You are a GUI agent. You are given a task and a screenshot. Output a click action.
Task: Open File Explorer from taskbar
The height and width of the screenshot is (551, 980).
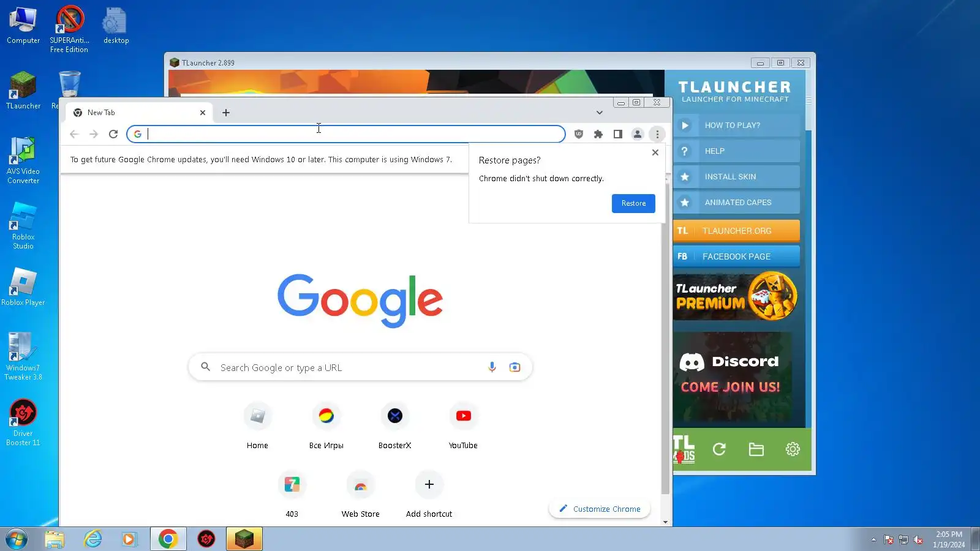pyautogui.click(x=55, y=539)
